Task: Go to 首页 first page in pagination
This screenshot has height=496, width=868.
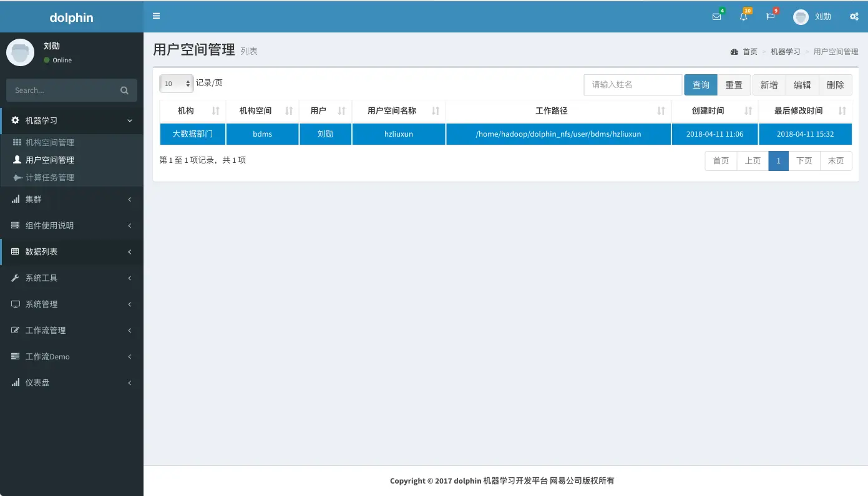Action: pyautogui.click(x=721, y=160)
